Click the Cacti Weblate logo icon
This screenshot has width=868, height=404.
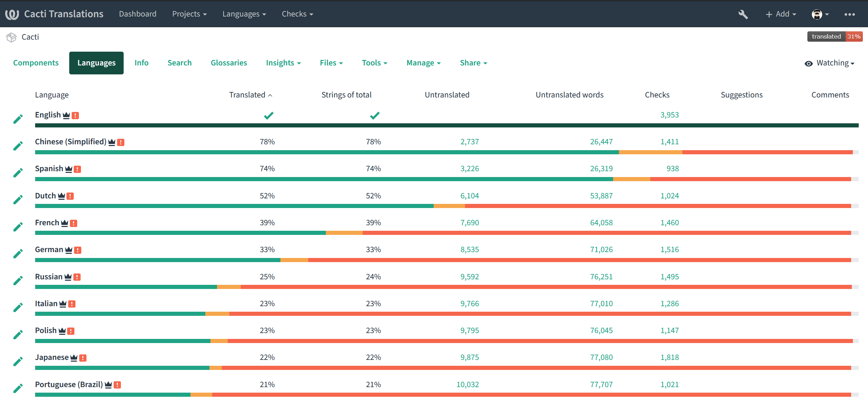(12, 14)
